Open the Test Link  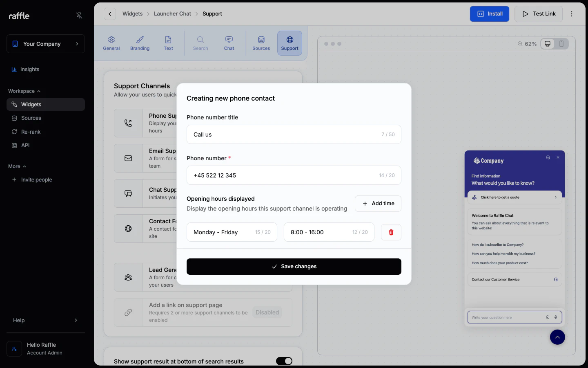point(539,14)
